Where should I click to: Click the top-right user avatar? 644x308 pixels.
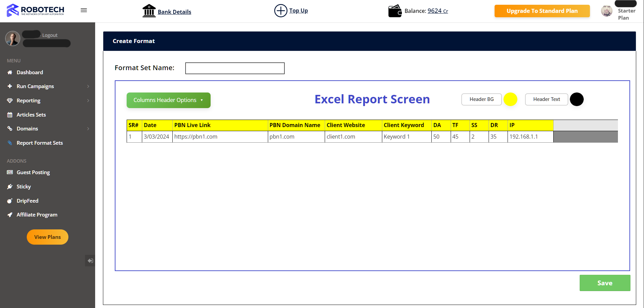tap(606, 11)
